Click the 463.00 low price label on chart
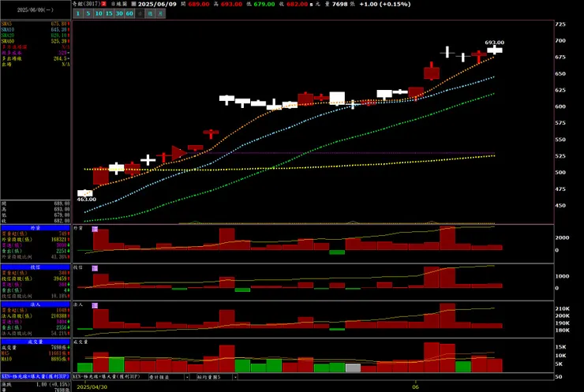The height and width of the screenshot is (392, 584). [86, 200]
